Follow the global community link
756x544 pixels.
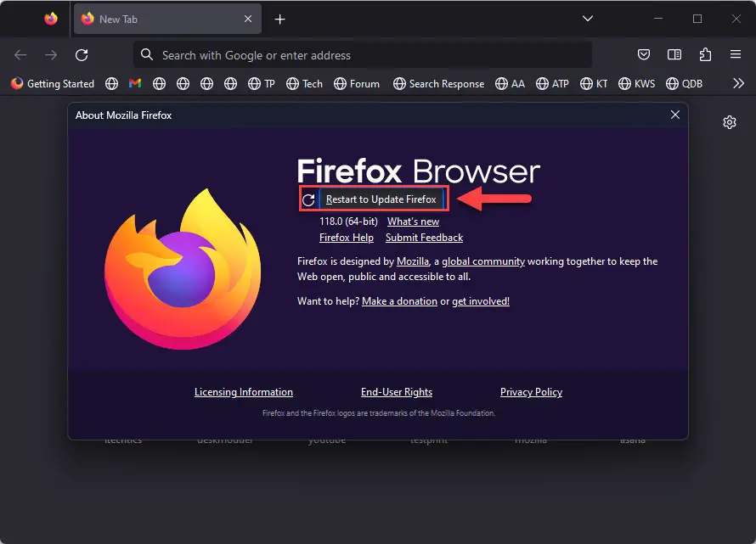pos(483,261)
